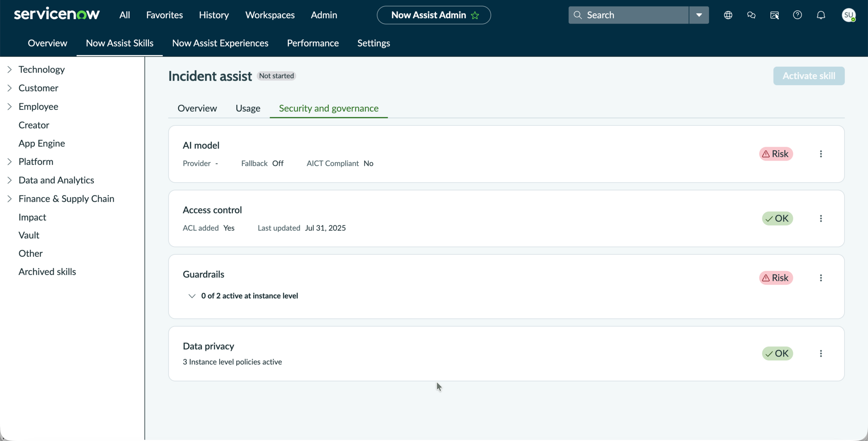Open AI model card more options menu
Image resolution: width=868 pixels, height=441 pixels.
point(821,154)
